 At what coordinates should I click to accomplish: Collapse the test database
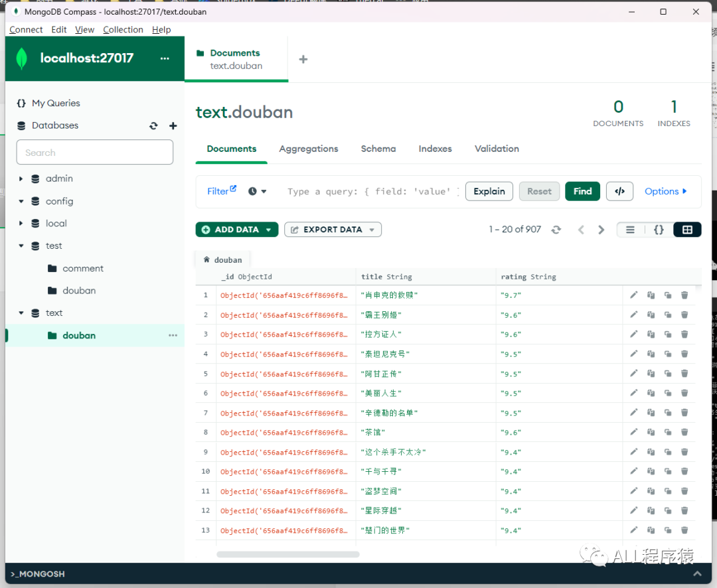(21, 246)
